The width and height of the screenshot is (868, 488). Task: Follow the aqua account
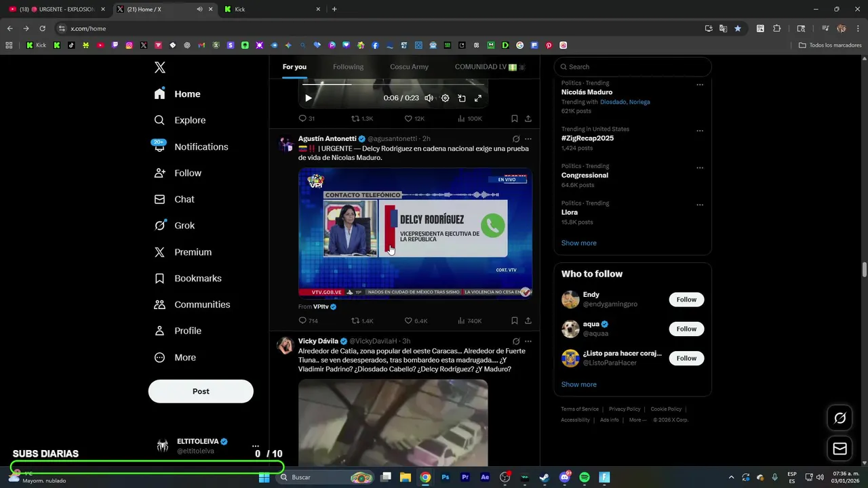[686, 329]
